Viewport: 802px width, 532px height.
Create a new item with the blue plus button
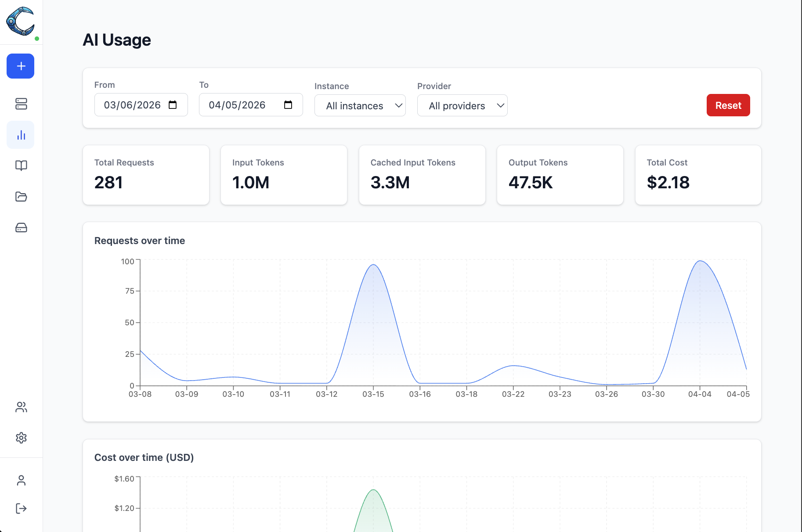[20, 66]
